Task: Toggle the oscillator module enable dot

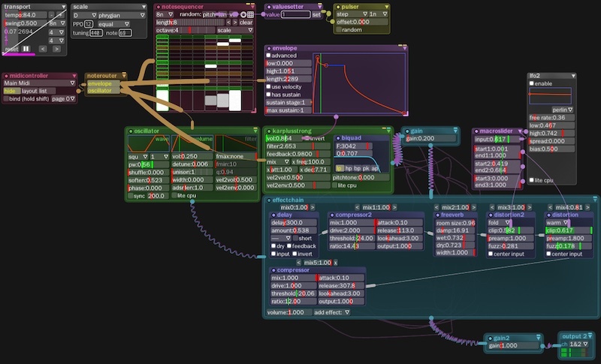Action: pyautogui.click(x=129, y=131)
